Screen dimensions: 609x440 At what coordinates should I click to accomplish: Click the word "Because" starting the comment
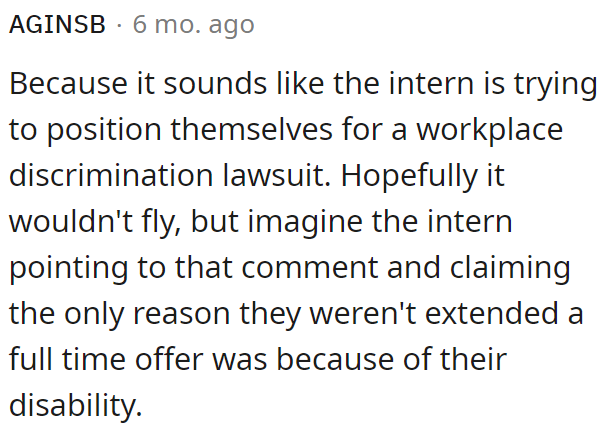pos(64,85)
